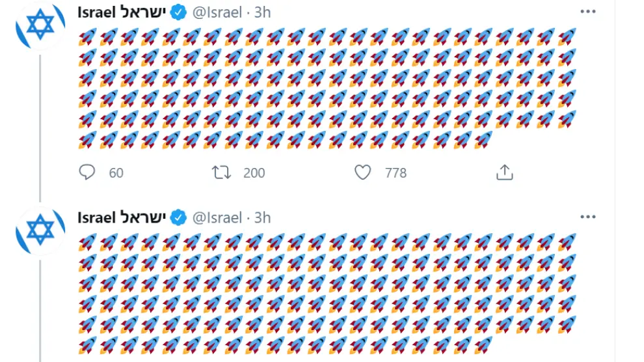The image size is (644, 362).
Task: Open more options on the first tweet
Action: pyautogui.click(x=587, y=12)
